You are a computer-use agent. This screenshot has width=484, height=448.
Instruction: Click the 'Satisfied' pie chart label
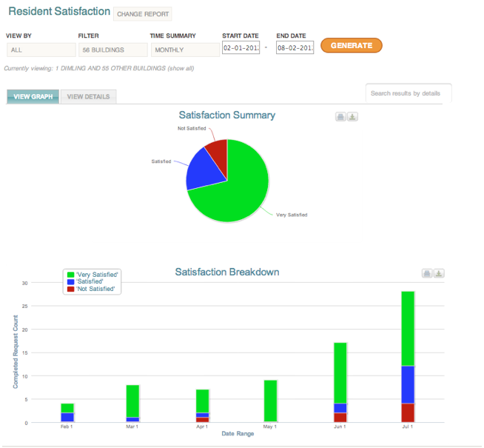(161, 161)
